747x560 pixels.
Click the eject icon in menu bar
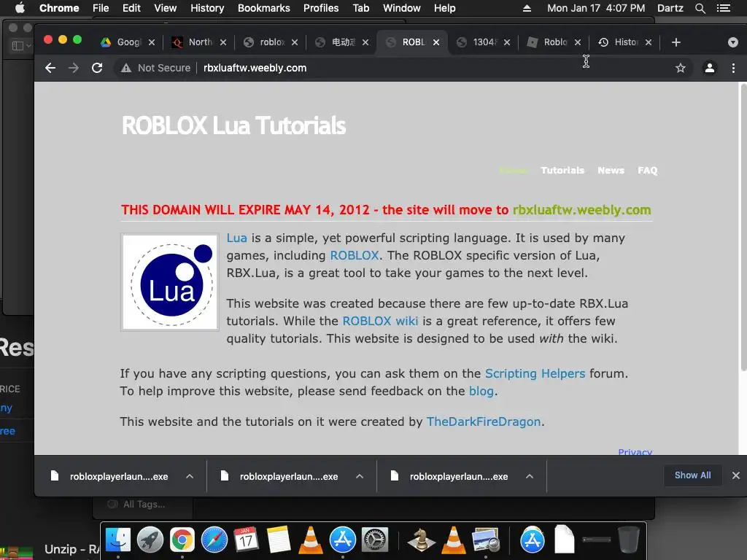527,8
